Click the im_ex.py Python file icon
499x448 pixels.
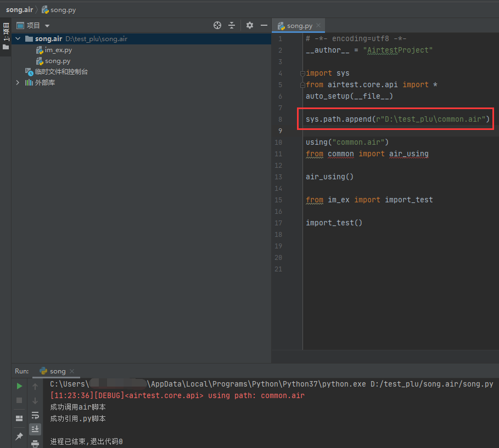(40, 50)
